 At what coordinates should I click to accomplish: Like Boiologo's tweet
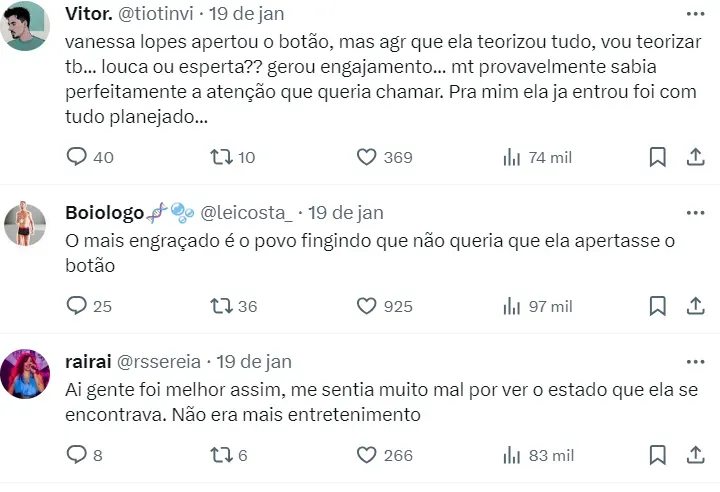pos(367,306)
